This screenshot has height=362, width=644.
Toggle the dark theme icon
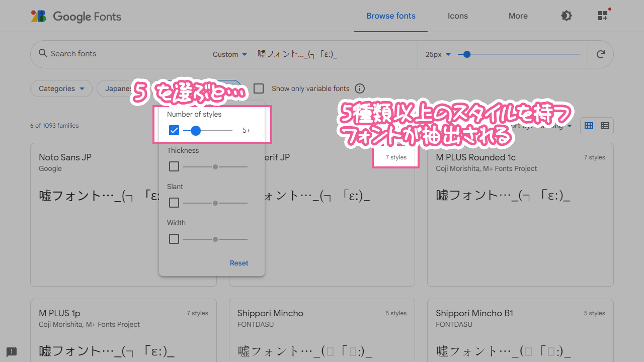567,16
